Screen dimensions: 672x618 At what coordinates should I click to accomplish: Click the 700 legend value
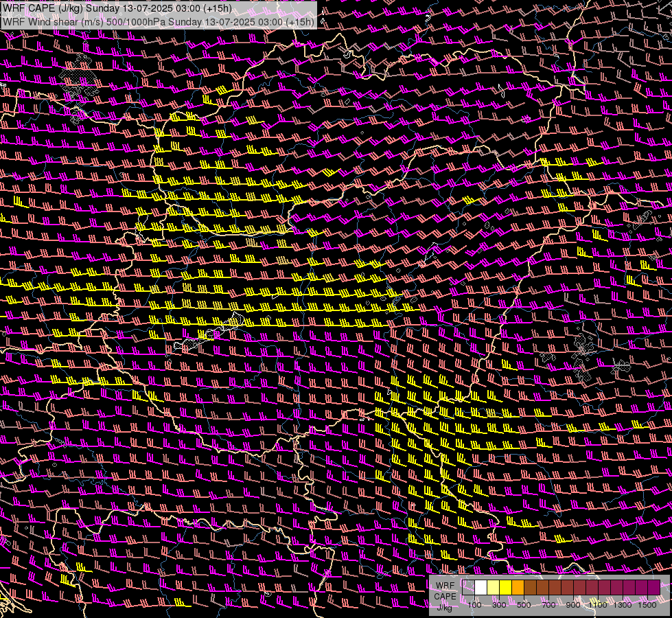click(548, 605)
